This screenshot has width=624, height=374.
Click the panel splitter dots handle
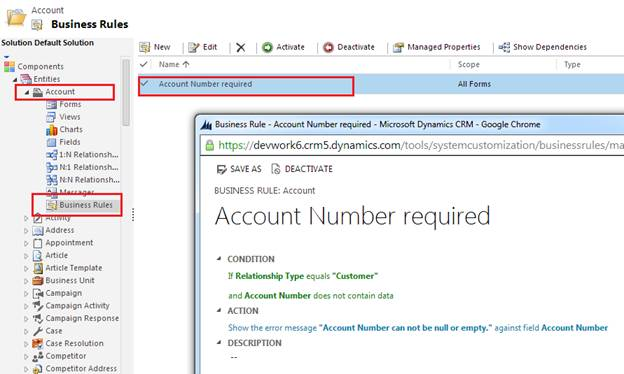(133, 214)
